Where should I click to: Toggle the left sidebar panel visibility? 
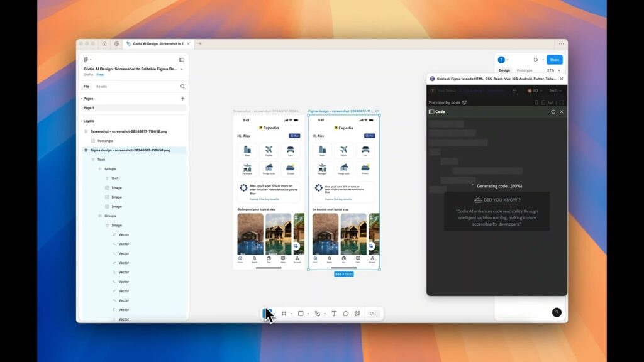[182, 60]
